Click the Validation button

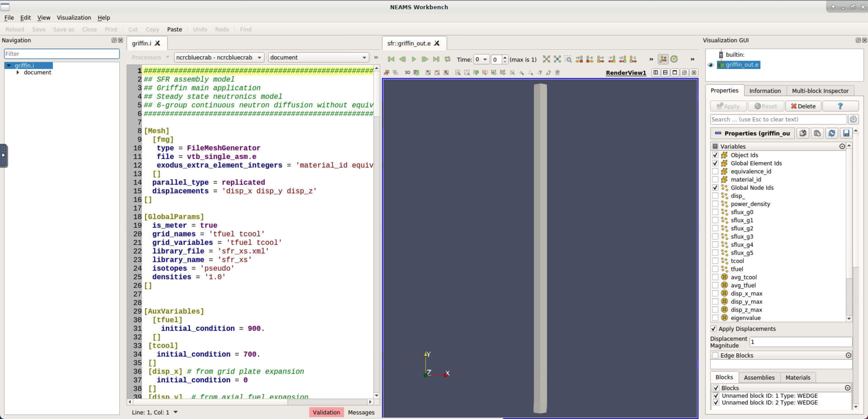[326, 412]
